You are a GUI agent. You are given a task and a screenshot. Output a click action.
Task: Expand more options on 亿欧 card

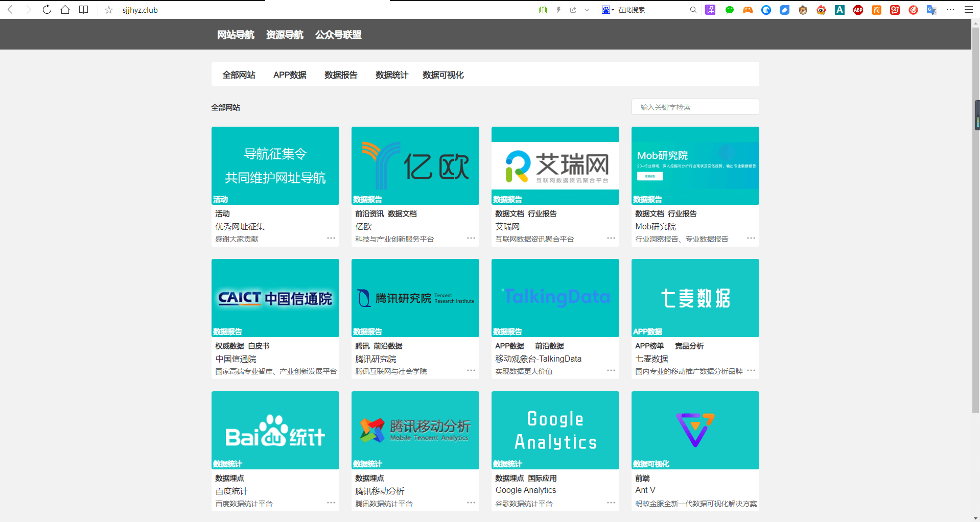471,238
